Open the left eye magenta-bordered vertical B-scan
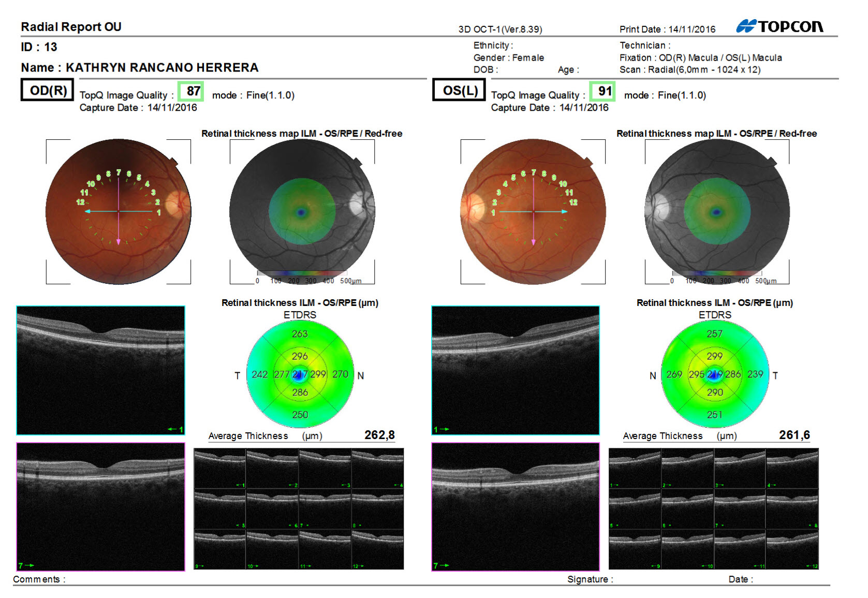 pyautogui.click(x=515, y=506)
